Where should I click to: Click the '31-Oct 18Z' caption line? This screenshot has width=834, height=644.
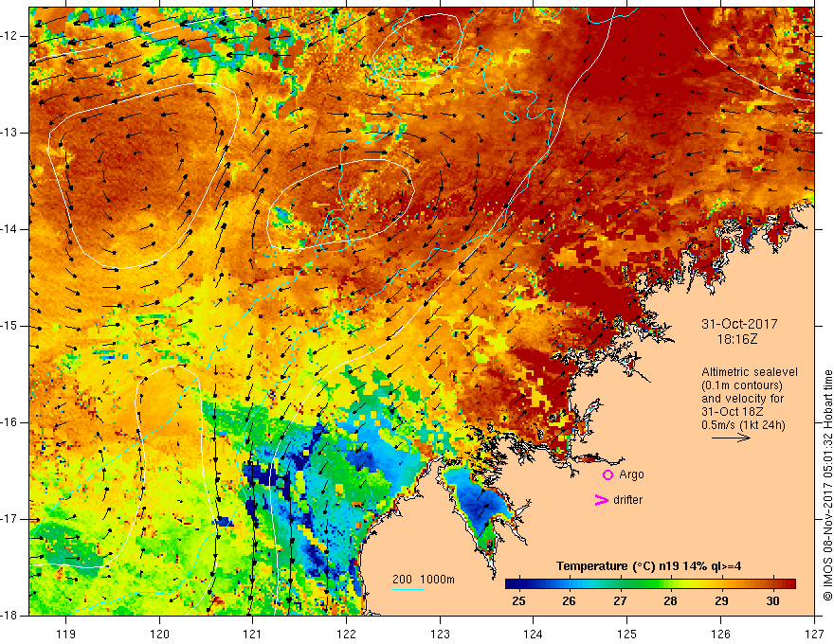[732, 412]
